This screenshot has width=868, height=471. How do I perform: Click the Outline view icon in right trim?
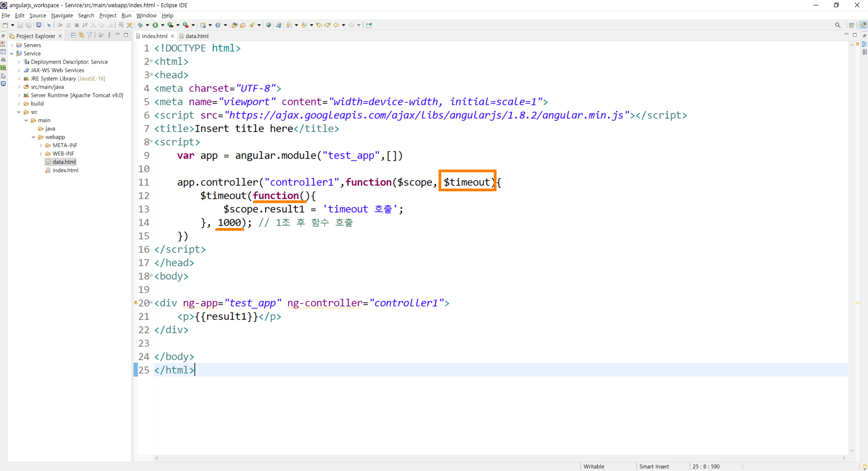click(x=864, y=44)
